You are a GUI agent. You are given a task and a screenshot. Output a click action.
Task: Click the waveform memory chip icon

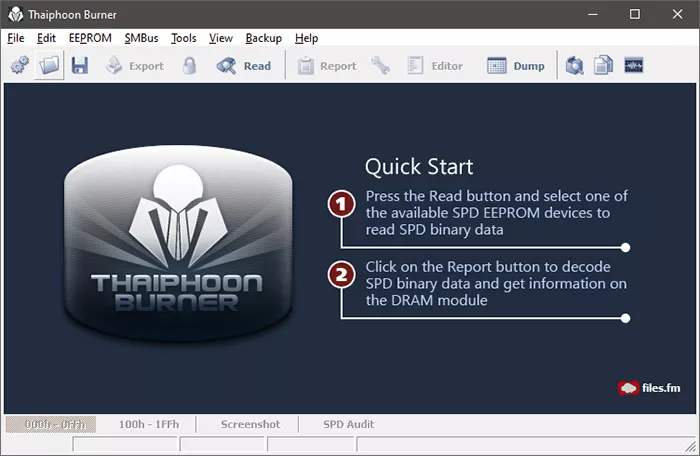tap(633, 66)
